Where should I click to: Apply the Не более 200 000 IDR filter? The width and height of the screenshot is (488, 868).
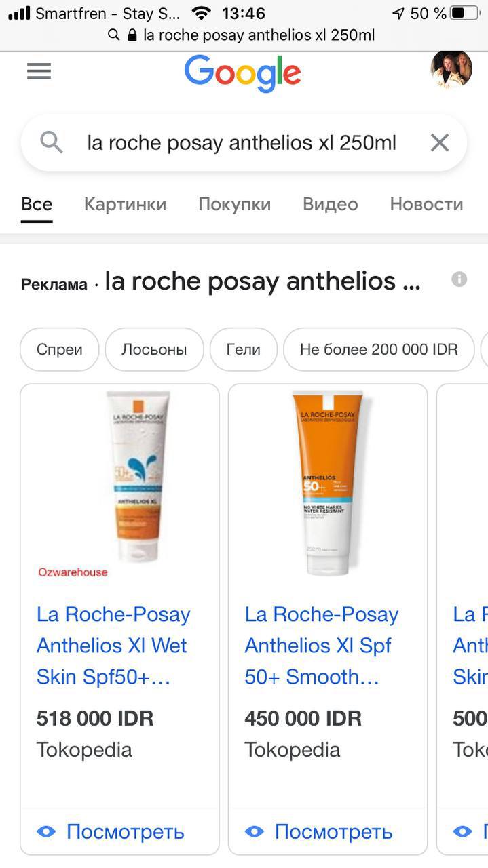tap(379, 349)
